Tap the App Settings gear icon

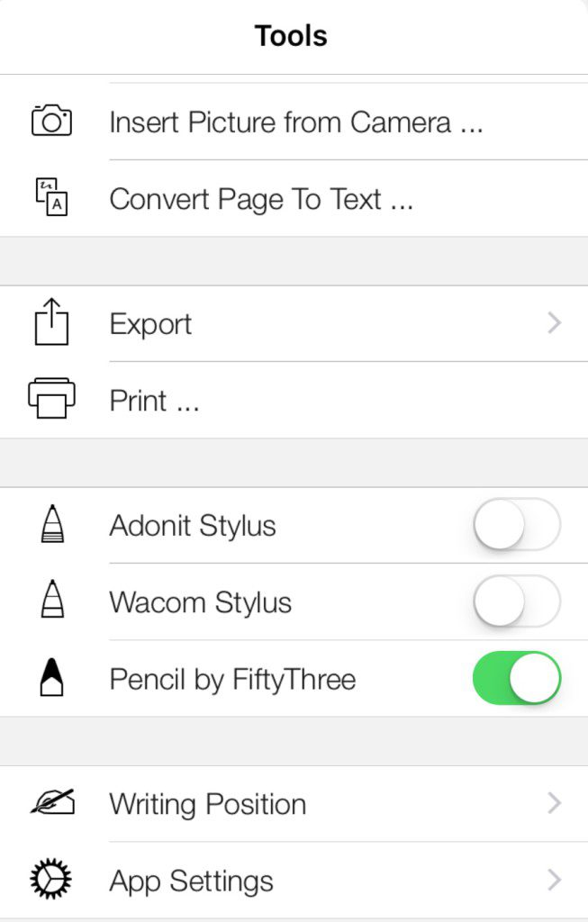pyautogui.click(x=51, y=879)
